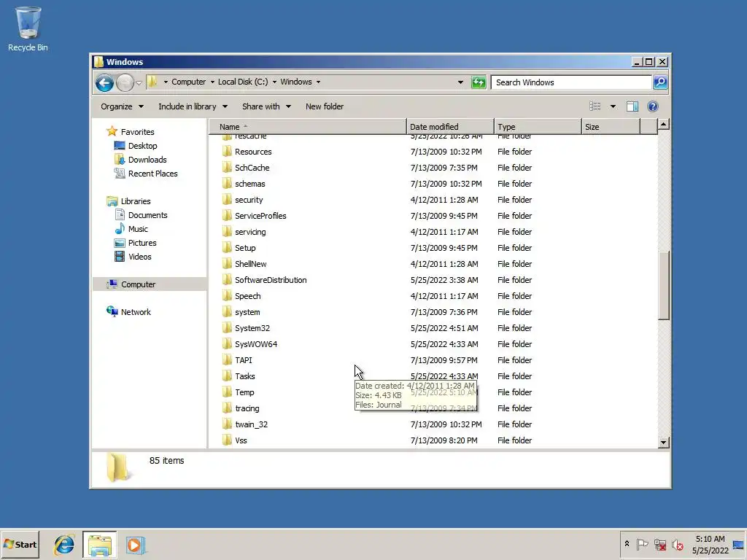Select the servicing folder icon
This screenshot has height=560, width=747.
coord(227,231)
